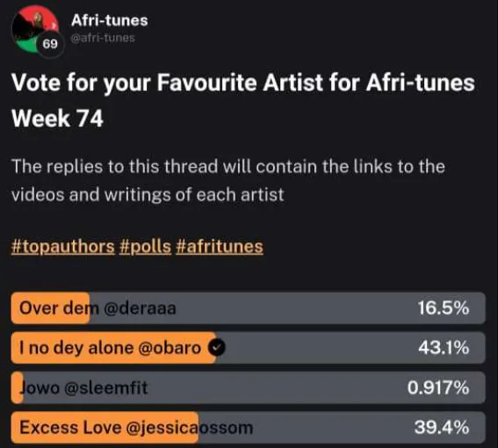Click the 43.1% result value
The width and height of the screenshot is (498, 448).
click(444, 348)
